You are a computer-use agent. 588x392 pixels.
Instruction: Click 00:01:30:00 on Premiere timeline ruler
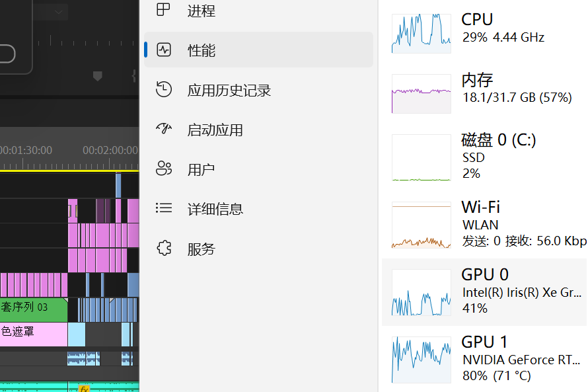pyautogui.click(x=26, y=151)
